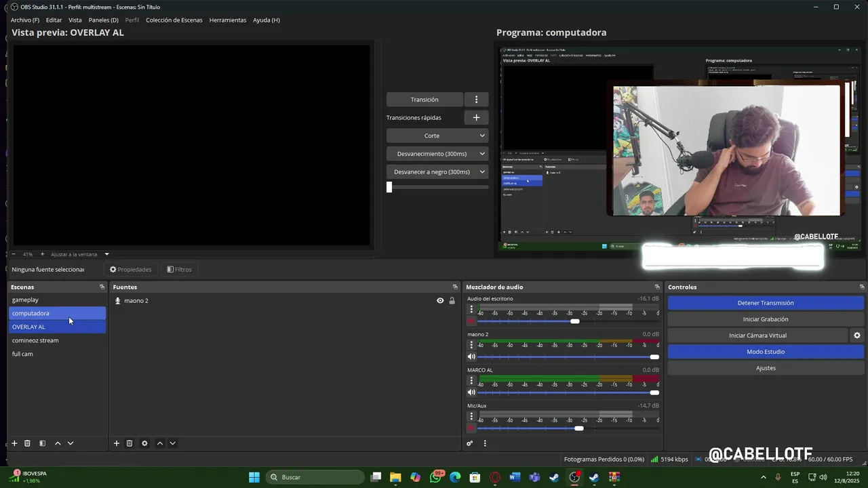868x488 pixels.
Task: Click the taskbar Buscar search box
Action: (315, 477)
